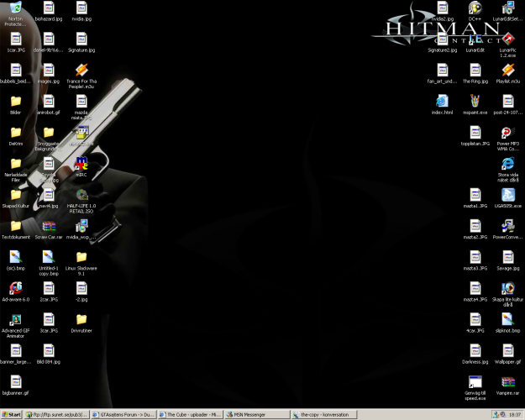Select the mIRC desktop icon
The image size is (525, 420).
[x=81, y=163]
